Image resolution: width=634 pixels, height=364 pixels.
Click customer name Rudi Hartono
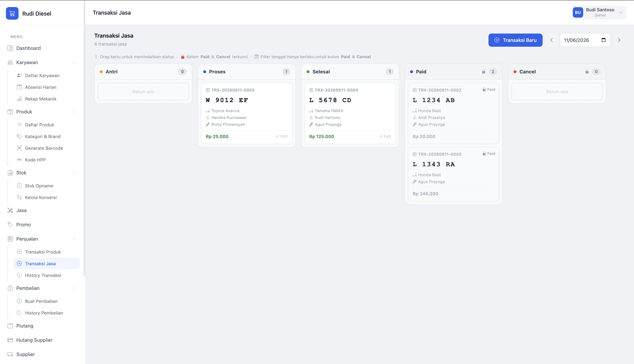(327, 118)
